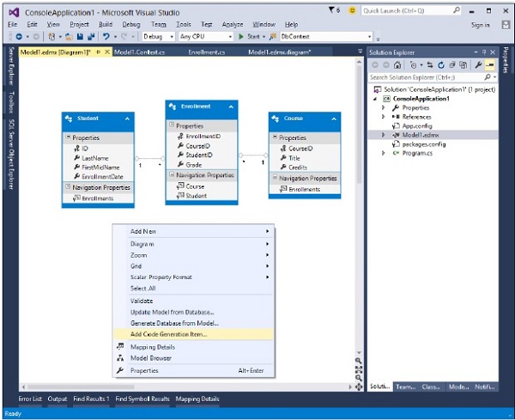Viewport: 515px width, 420px height.
Task: Select the Grade property in Enrollment
Action: [194, 165]
